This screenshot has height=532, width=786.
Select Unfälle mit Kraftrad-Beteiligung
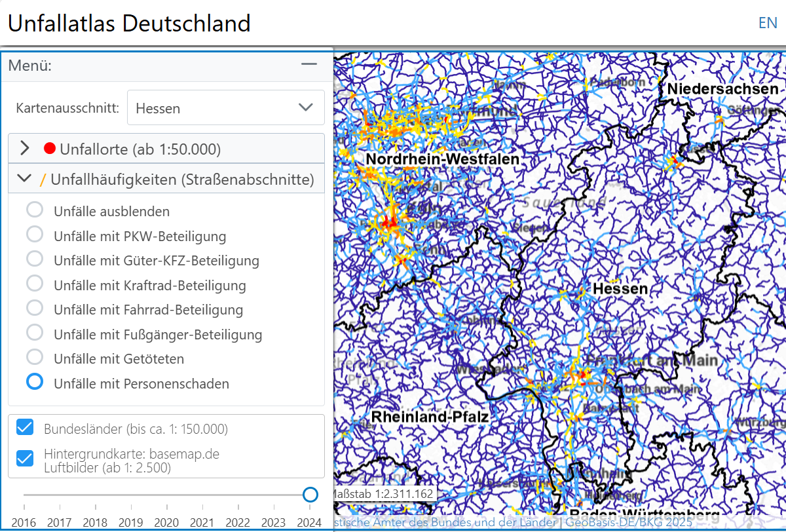(x=35, y=284)
